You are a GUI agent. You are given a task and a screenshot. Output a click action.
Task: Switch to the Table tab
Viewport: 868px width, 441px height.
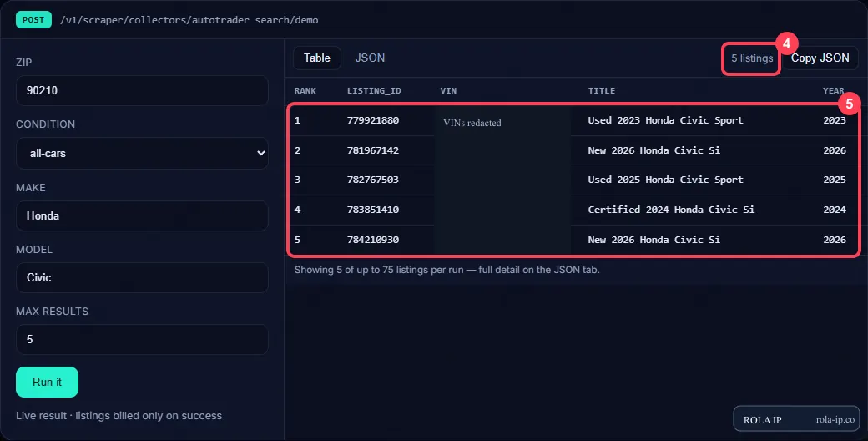[316, 58]
